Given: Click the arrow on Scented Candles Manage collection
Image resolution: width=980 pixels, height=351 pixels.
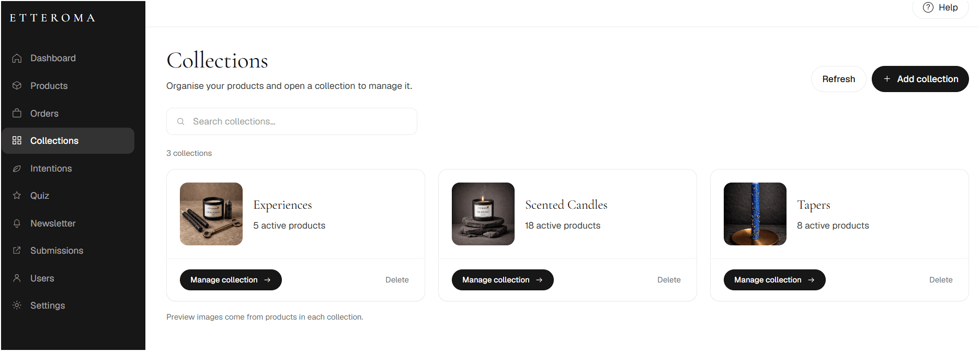Looking at the screenshot, I should 539,280.
